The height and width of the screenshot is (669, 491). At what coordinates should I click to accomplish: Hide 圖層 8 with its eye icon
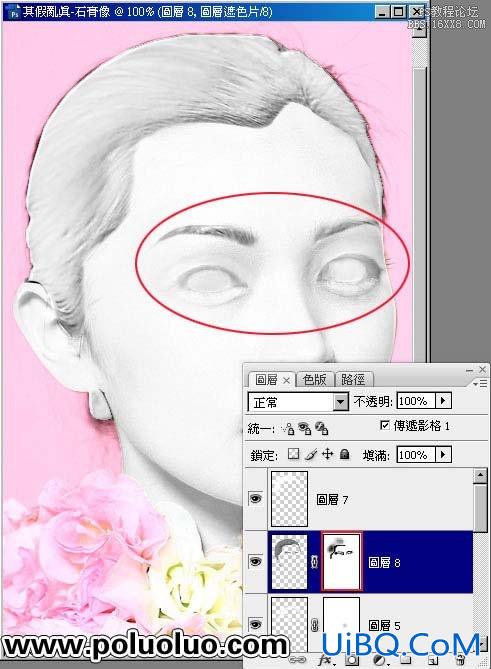click(256, 561)
